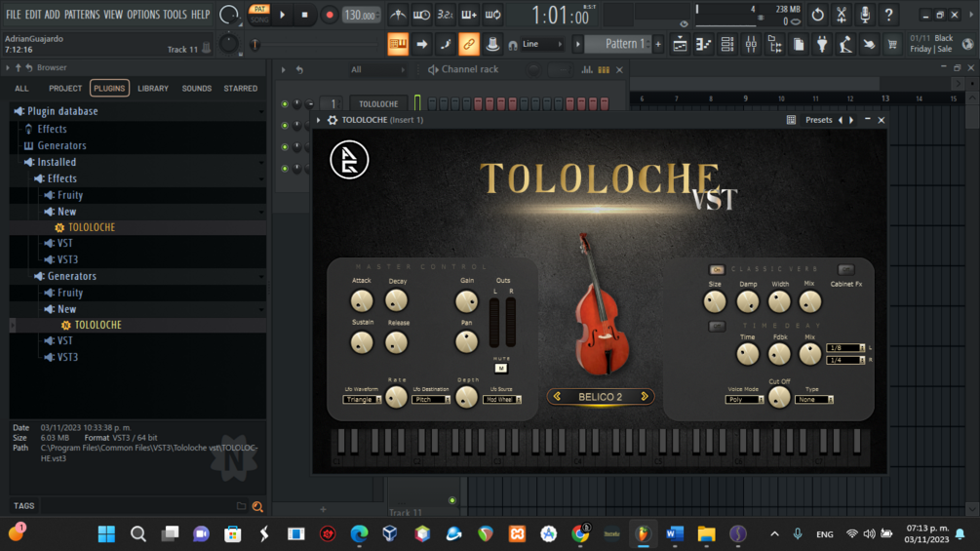
Task: Switch to the SOUNDS browser tab
Action: [x=197, y=89]
